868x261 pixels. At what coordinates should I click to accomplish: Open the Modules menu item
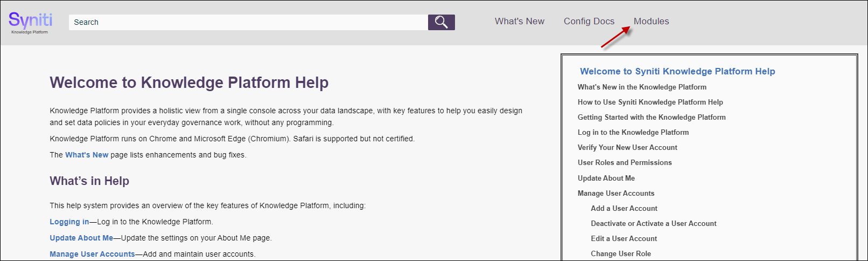pyautogui.click(x=651, y=22)
